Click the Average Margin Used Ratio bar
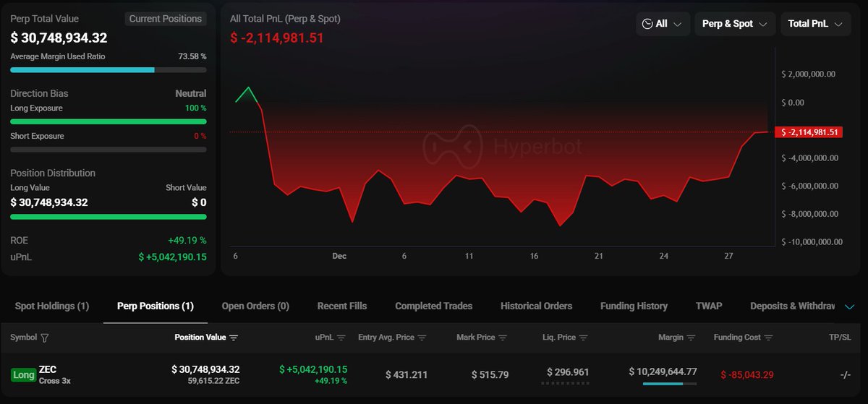 pyautogui.click(x=109, y=70)
